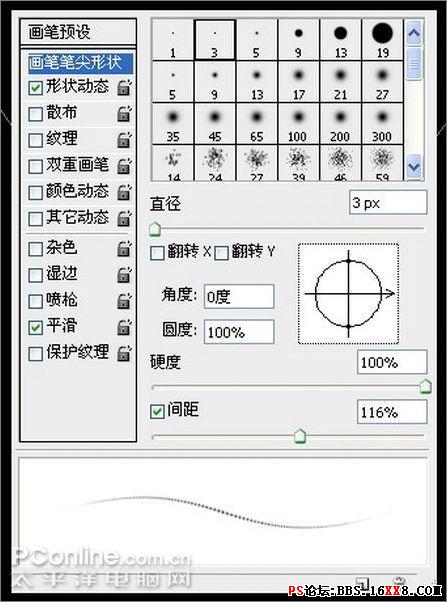447x602 pixels.
Task: Uncheck the 间距 spacing checkbox
Action: 157,412
